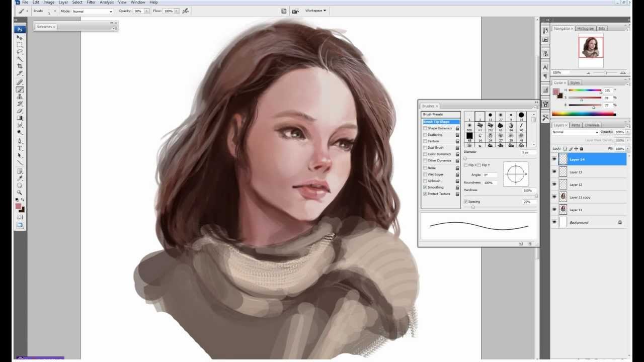Select the Crop tool
Screen dimensions: 644x362
click(x=20, y=66)
